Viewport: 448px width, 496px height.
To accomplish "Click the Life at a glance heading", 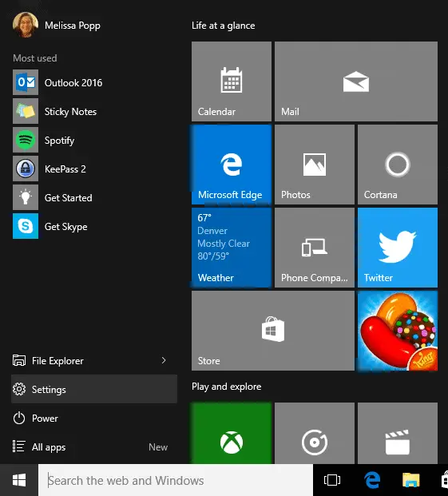I will click(224, 26).
